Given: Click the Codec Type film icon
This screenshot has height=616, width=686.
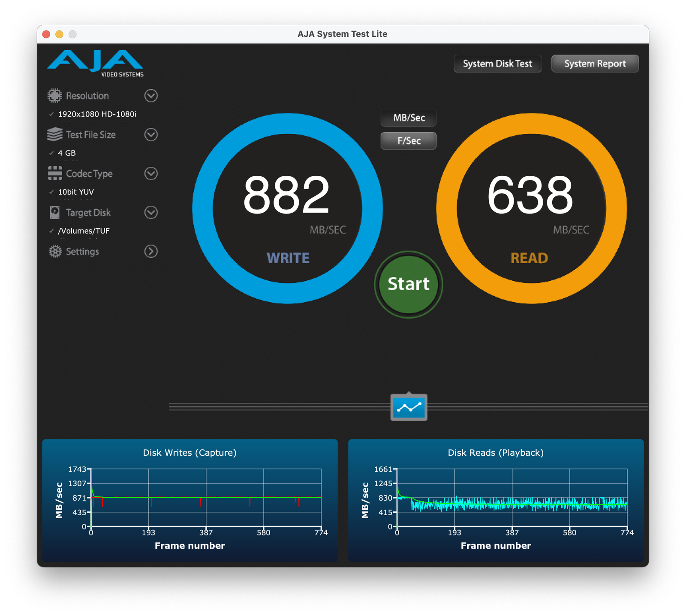Looking at the screenshot, I should [55, 173].
